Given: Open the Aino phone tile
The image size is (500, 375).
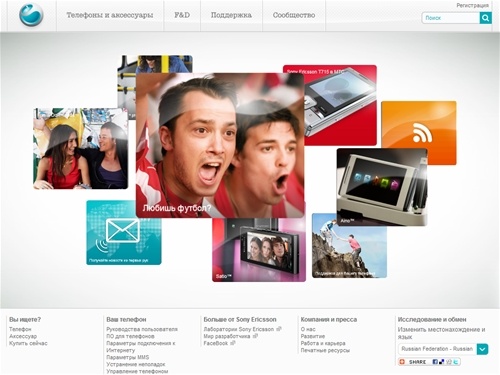Looking at the screenshot, I should point(382,187).
